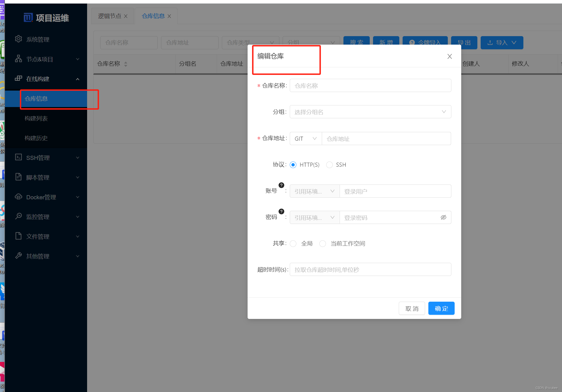Sort by 仓库名称 column sort arrows
562x392 pixels.
point(126,64)
